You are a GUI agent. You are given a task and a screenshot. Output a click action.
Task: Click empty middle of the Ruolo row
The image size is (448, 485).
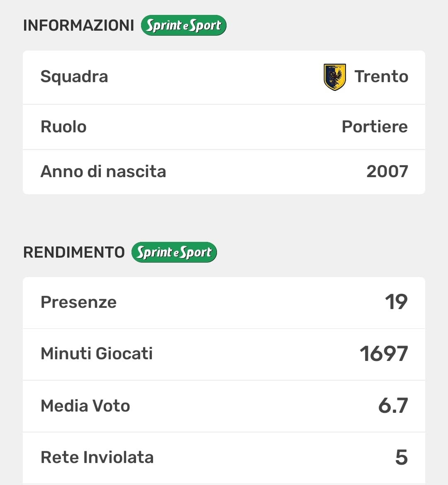[216, 127]
